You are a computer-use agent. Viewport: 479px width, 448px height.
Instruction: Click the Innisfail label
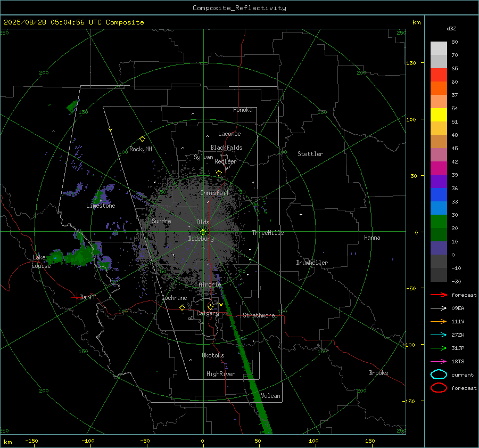[x=214, y=193]
